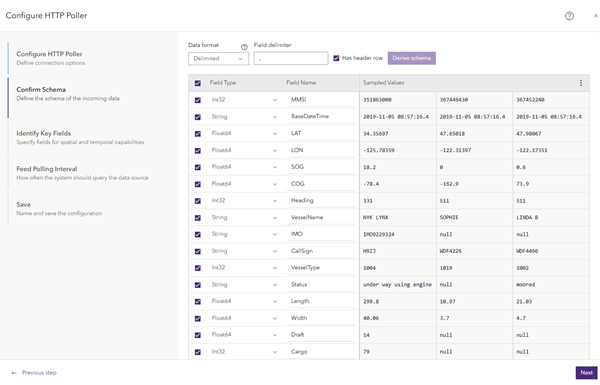
Task: Open the Data format Delimited dropdown
Action: click(218, 59)
